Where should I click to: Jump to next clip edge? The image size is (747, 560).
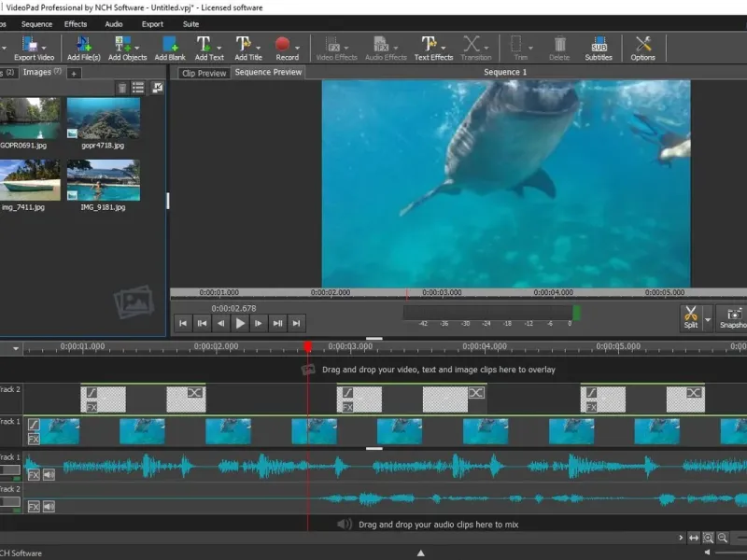(277, 323)
